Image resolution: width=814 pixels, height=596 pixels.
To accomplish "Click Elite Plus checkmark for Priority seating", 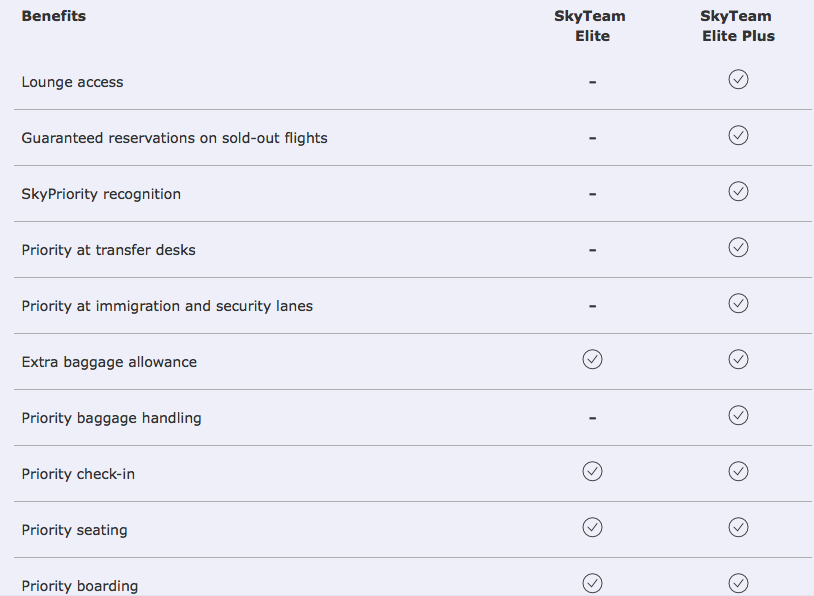I will tap(738, 527).
